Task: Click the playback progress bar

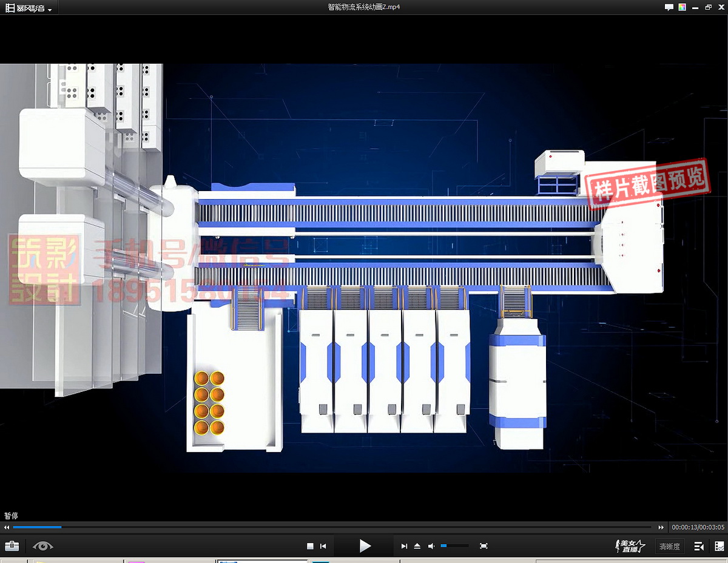Action: pyautogui.click(x=334, y=527)
